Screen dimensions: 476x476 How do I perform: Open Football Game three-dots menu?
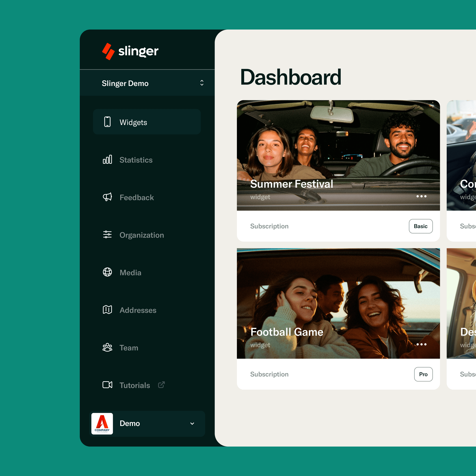[x=421, y=344]
